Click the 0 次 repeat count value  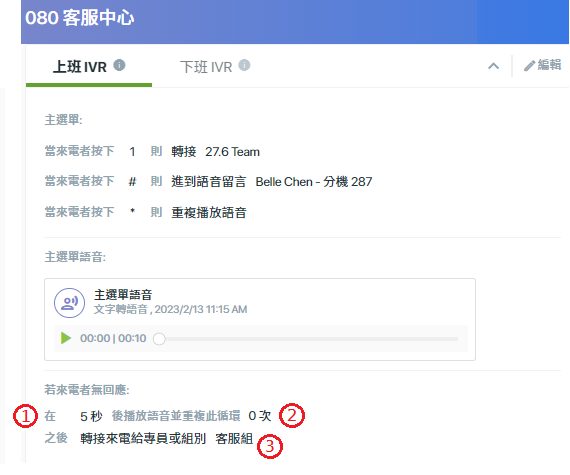[260, 416]
